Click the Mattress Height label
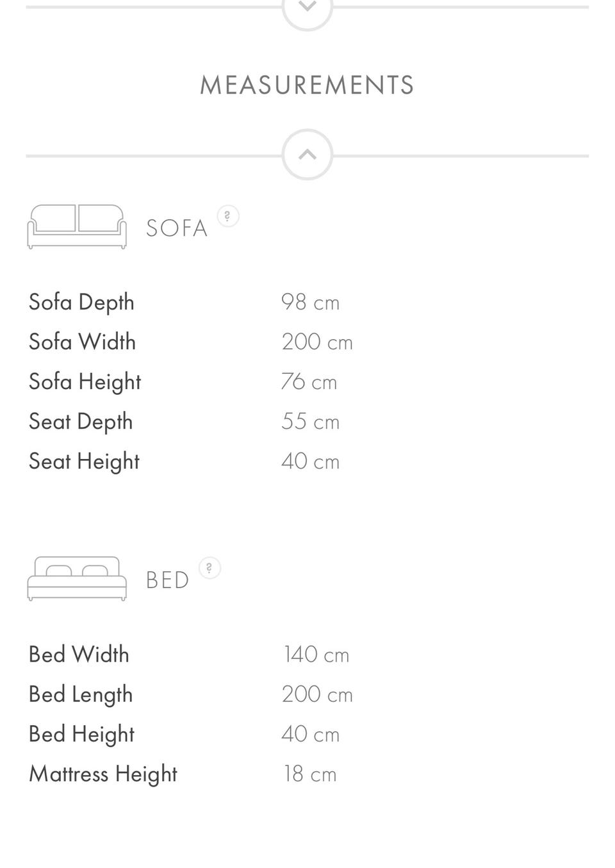Viewport: 615px width, 868px height. pyautogui.click(x=103, y=774)
